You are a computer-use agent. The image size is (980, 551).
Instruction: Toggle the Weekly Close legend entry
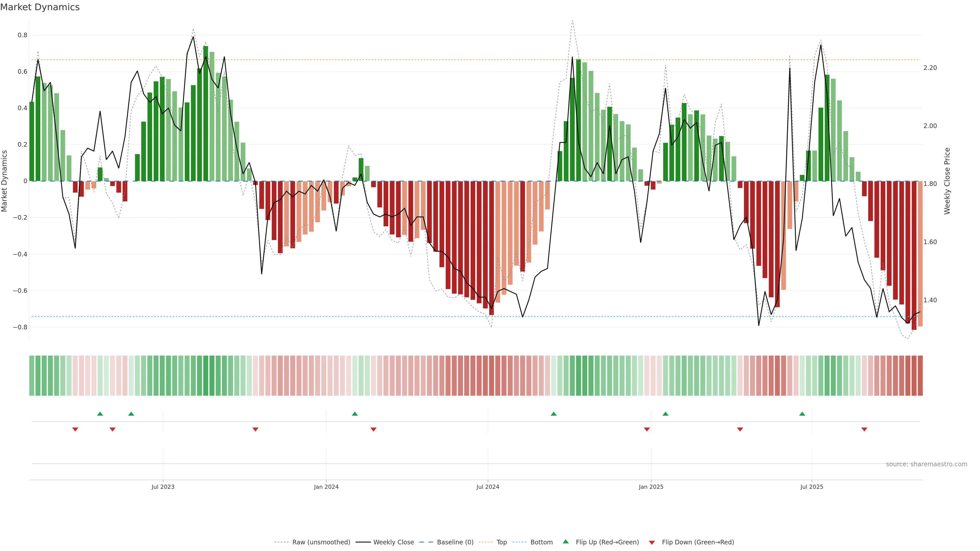point(393,542)
